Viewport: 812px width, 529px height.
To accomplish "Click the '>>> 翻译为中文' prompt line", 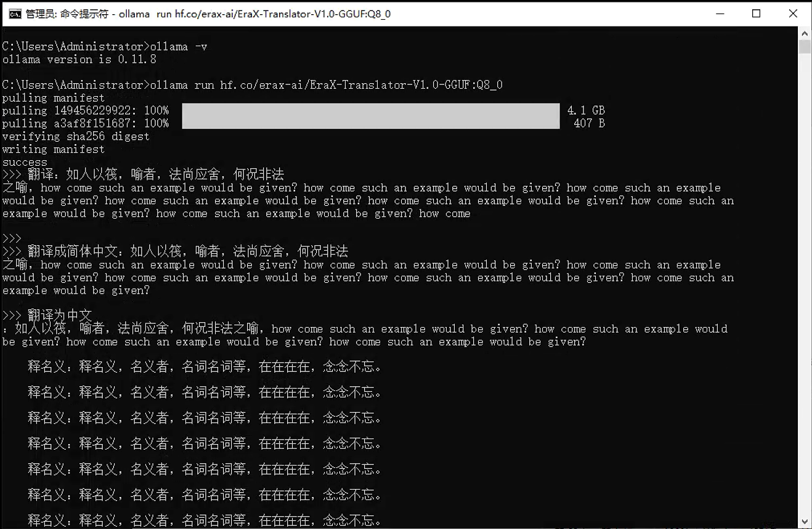I will (47, 316).
